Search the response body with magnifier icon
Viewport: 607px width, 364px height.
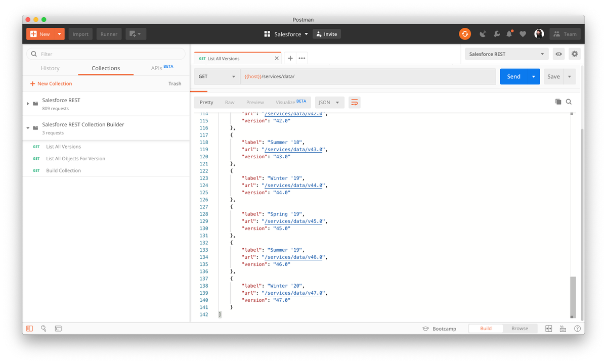pos(569,102)
